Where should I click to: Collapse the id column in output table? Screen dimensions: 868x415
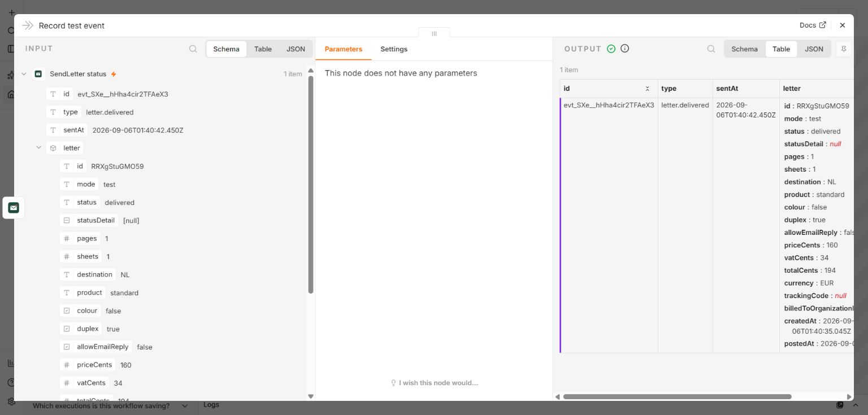pos(647,89)
